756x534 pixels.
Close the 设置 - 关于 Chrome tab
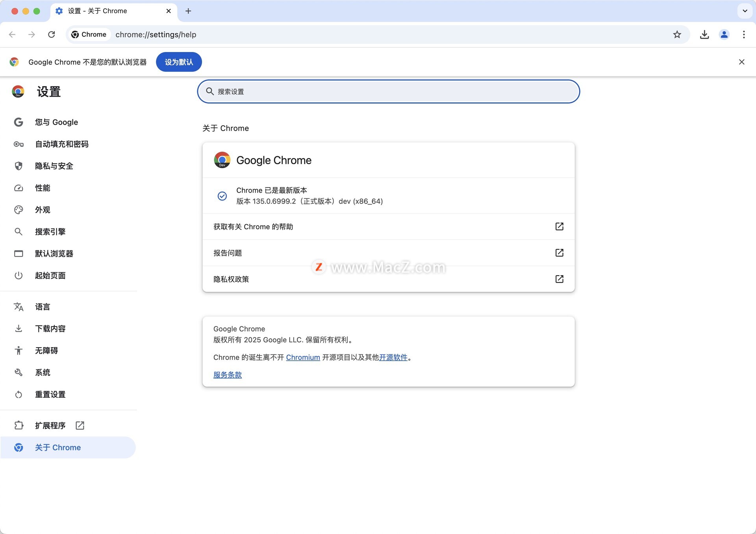[169, 11]
